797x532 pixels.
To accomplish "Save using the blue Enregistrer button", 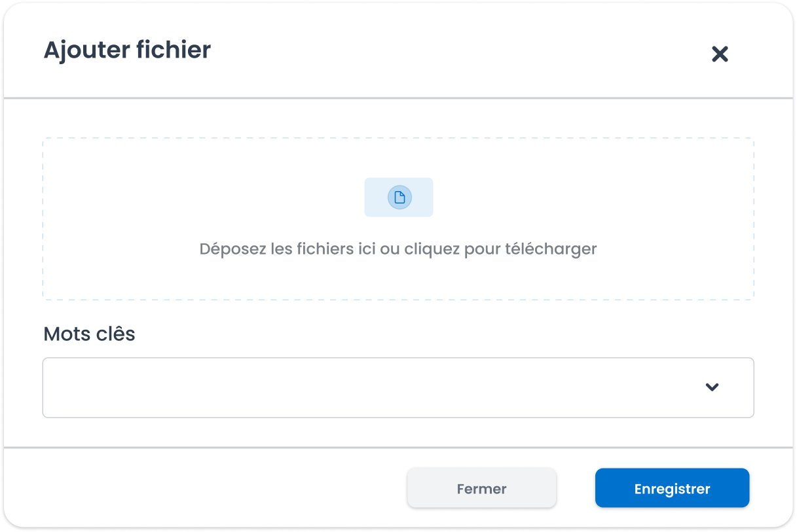I will click(x=672, y=488).
